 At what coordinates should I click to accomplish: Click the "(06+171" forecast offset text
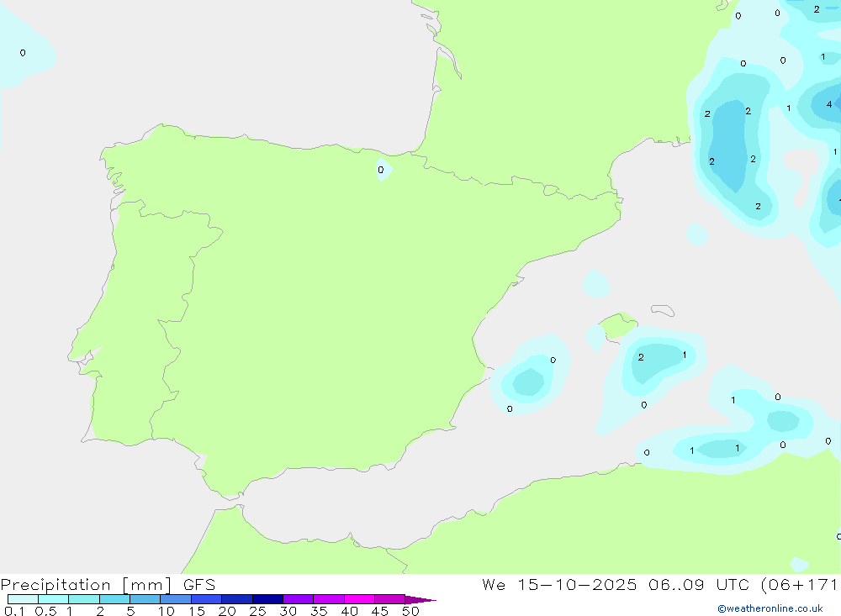coord(799,584)
